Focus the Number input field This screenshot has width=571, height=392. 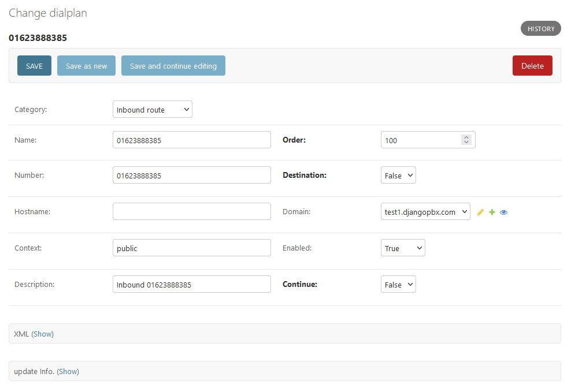(x=191, y=176)
